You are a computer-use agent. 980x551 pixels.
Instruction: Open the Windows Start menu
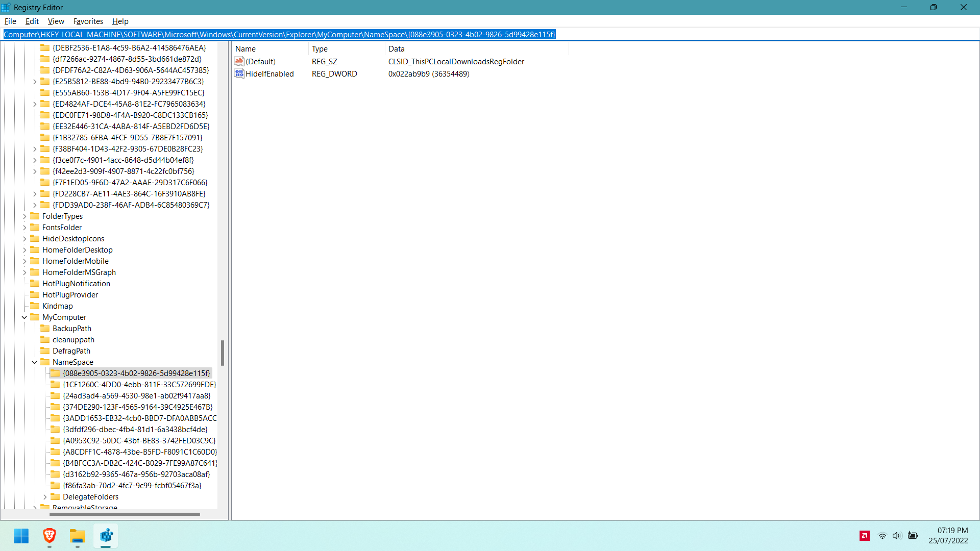click(x=21, y=536)
